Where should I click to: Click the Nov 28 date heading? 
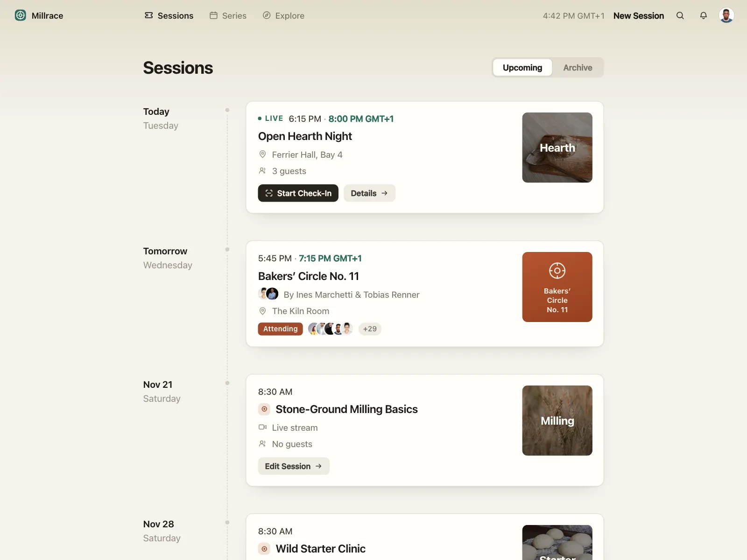point(158,524)
